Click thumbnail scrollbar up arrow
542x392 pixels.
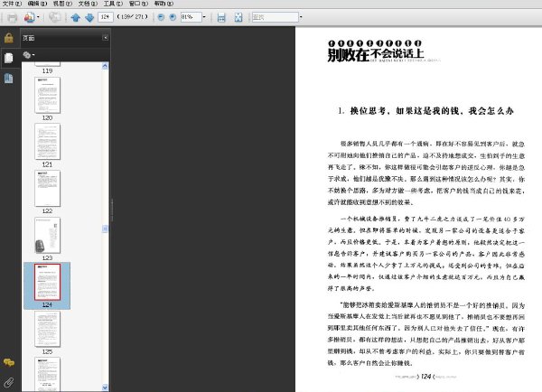point(105,66)
